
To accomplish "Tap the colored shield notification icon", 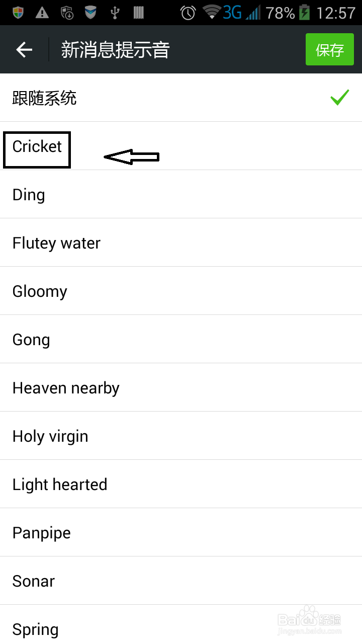I will [18, 13].
